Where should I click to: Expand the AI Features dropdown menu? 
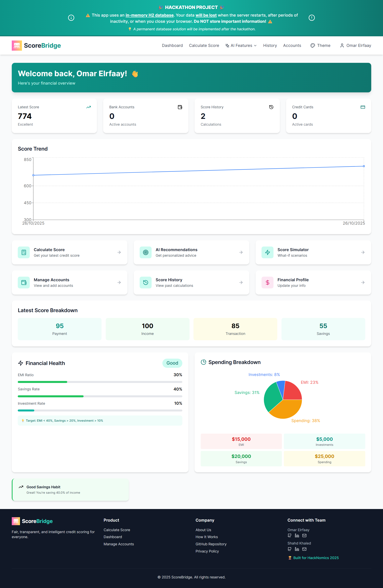[241, 45]
